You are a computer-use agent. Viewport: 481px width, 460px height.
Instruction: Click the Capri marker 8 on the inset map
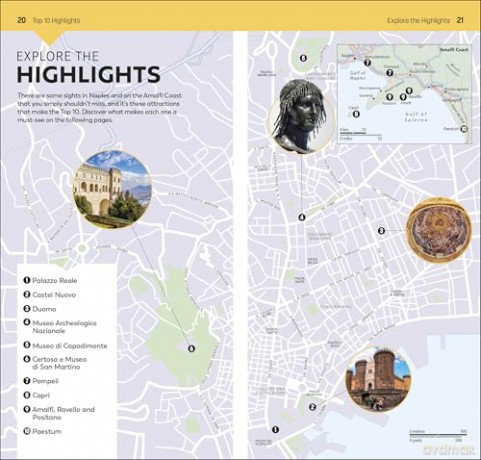356,114
